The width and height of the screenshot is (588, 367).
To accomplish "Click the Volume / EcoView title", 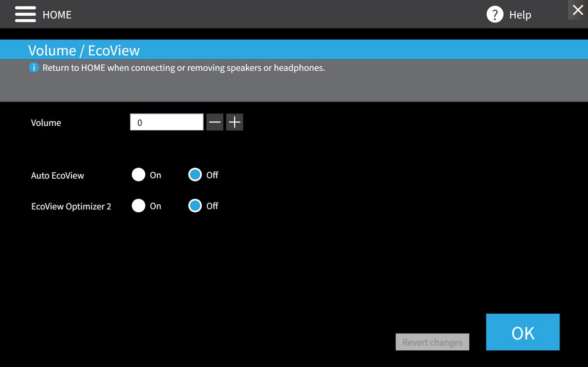I will tap(84, 50).
